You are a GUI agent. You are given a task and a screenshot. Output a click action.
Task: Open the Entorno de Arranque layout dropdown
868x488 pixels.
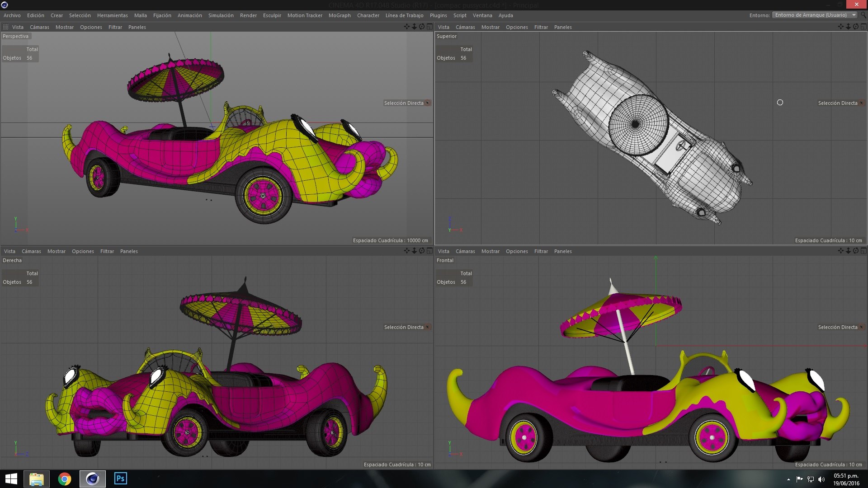click(x=815, y=15)
